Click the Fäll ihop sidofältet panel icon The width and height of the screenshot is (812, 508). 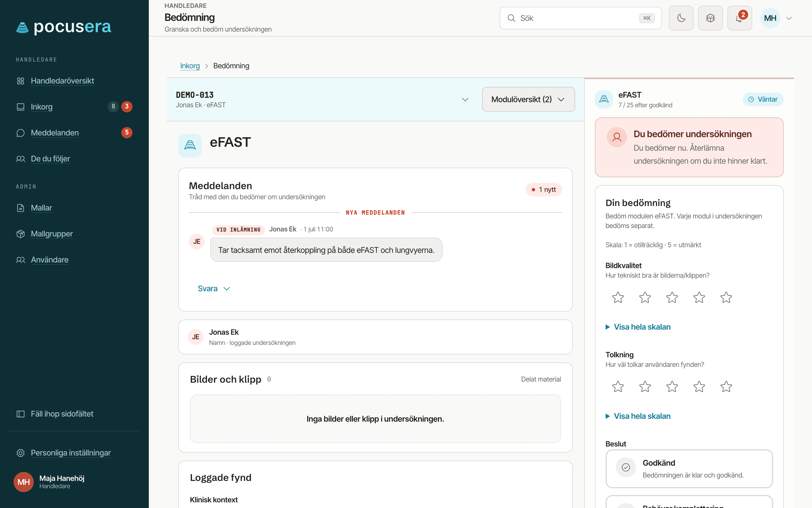21,414
